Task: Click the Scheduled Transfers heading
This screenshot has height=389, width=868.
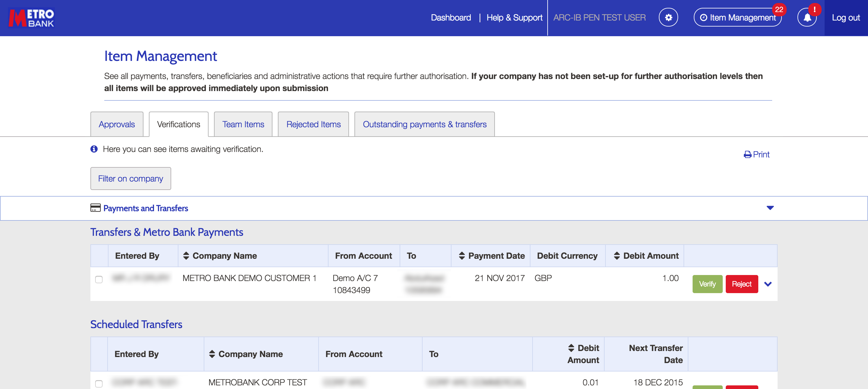Action: click(x=136, y=324)
